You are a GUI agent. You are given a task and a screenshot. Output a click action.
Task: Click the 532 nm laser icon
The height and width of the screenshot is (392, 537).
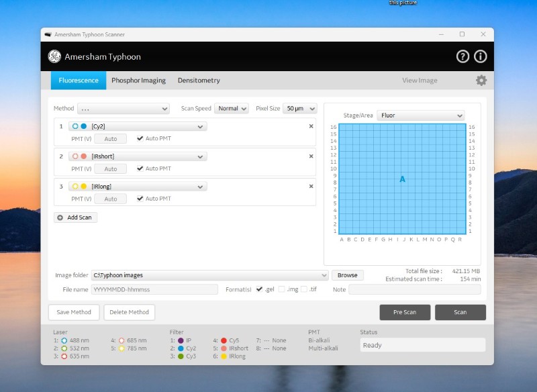point(64,348)
